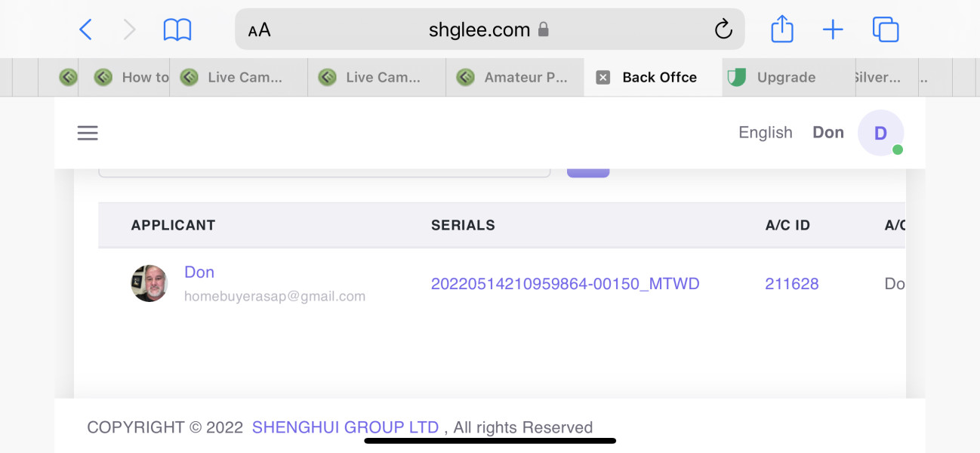This screenshot has height=453, width=980.
Task: Open the Safari bookmarks book icon
Action: tap(177, 30)
